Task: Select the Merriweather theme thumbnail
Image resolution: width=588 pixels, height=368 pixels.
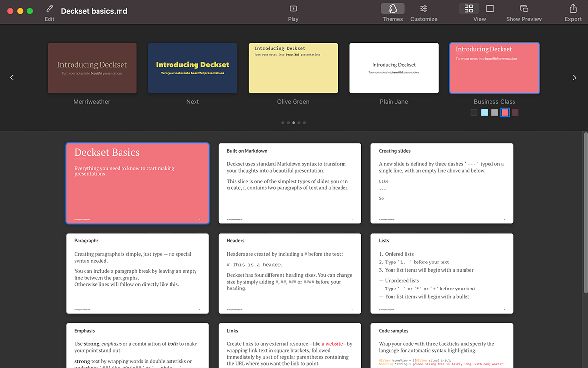Action: click(x=92, y=68)
